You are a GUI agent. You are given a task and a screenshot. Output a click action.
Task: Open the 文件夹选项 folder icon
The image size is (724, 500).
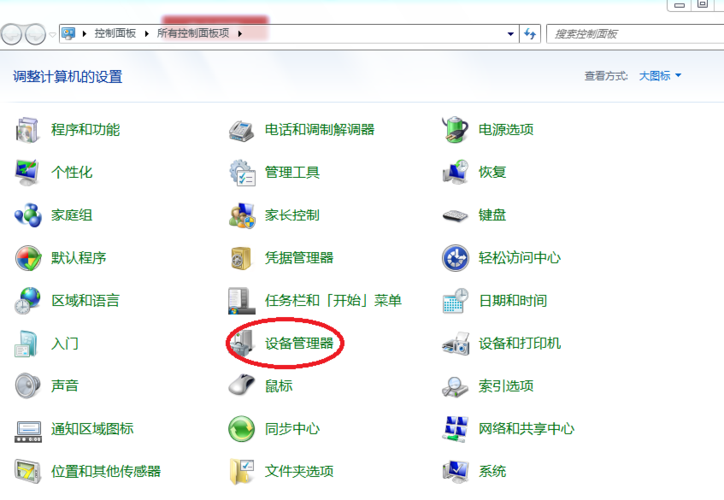tap(242, 471)
